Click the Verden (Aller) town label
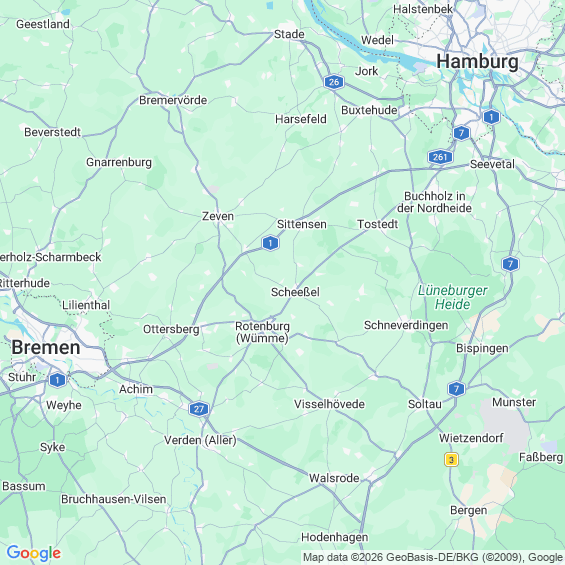The height and width of the screenshot is (565, 565). click(200, 440)
